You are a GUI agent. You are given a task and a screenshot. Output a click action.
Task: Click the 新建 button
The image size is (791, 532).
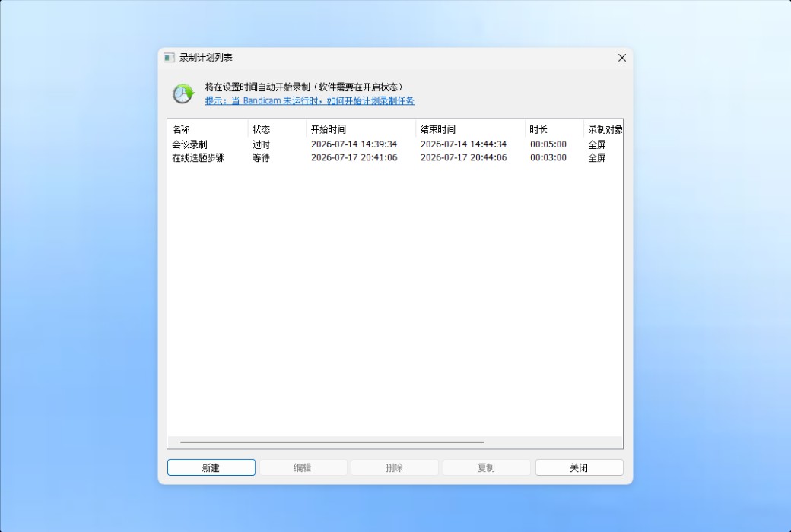click(x=211, y=467)
